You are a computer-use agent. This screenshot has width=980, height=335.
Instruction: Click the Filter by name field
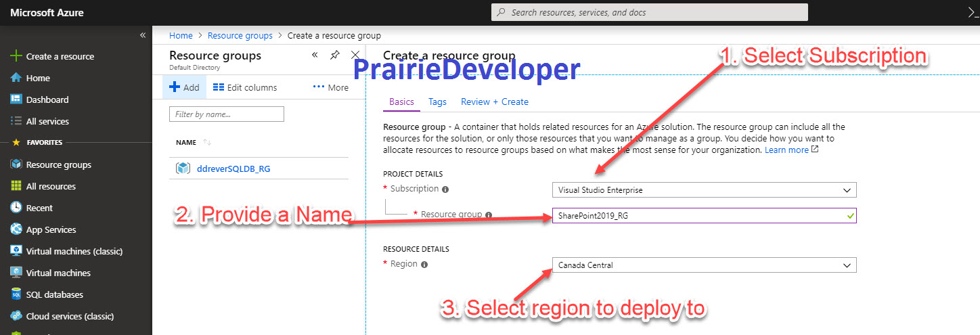point(227,114)
